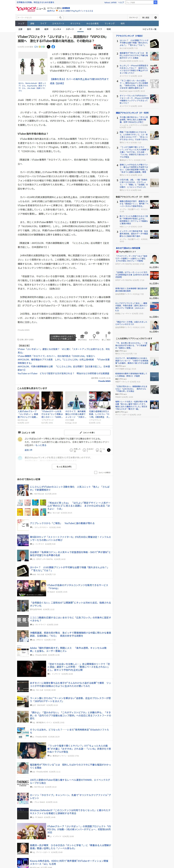The width and height of the screenshot is (174, 868).
Task: Open 沖縄県議選 article link
Action: tap(70, 634)
